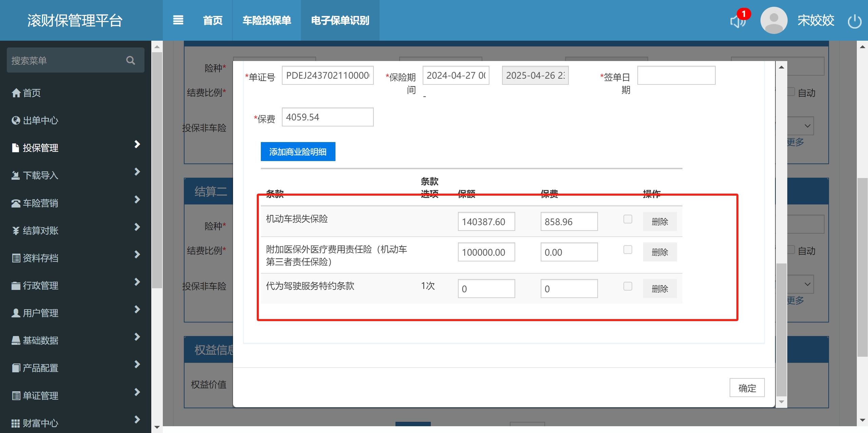Click the search magnifier icon in sidebar
868x433 pixels.
coord(131,60)
